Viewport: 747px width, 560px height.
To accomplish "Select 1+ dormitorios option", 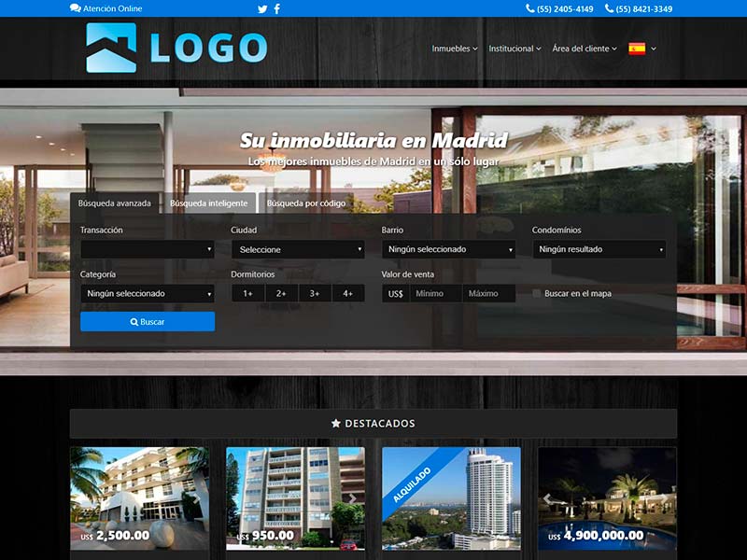I will click(x=247, y=293).
